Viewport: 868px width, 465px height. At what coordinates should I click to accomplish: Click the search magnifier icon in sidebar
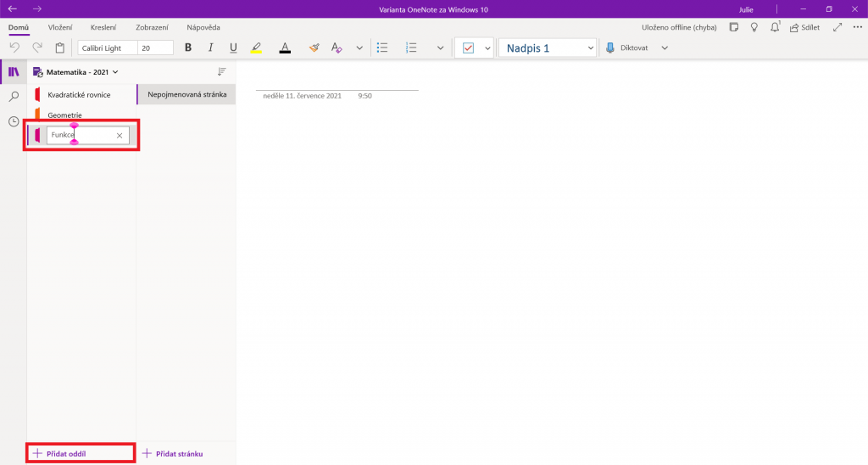point(14,97)
